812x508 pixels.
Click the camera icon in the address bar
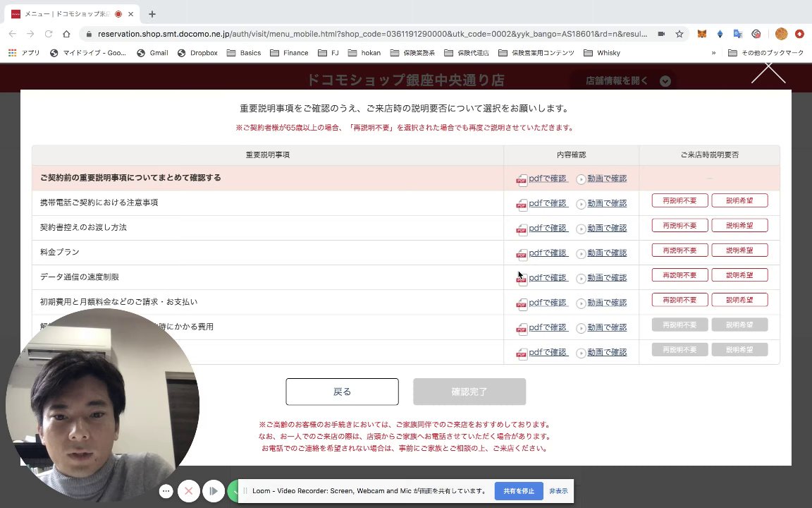661,34
